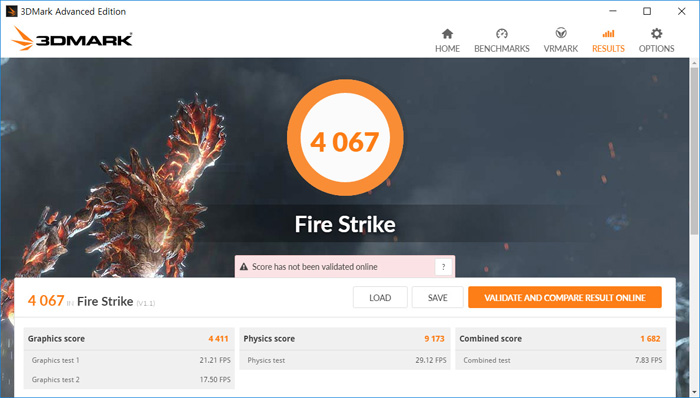The width and height of the screenshot is (700, 398).
Task: Click the 3DMark logo in the header
Action: [72, 38]
